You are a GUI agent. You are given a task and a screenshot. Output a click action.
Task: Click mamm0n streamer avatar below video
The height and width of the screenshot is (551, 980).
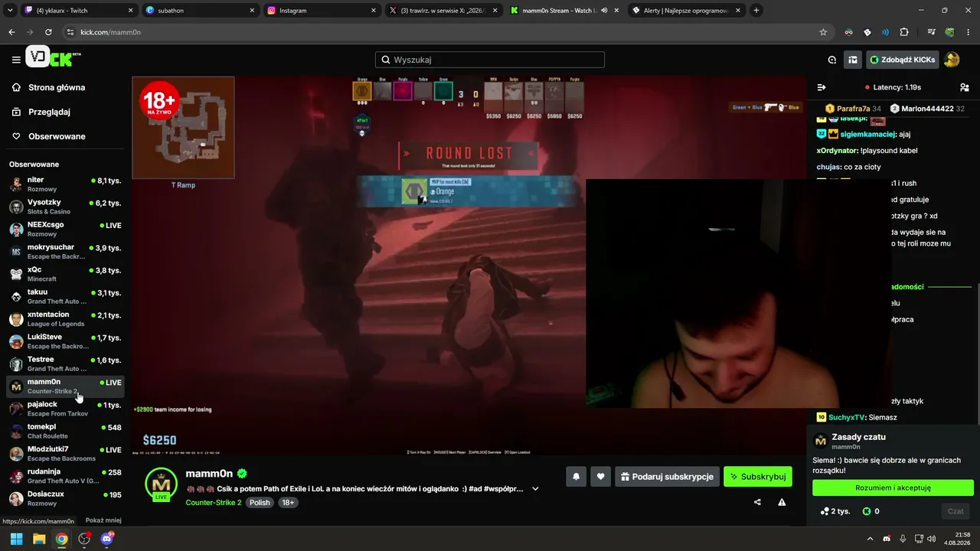tap(161, 484)
